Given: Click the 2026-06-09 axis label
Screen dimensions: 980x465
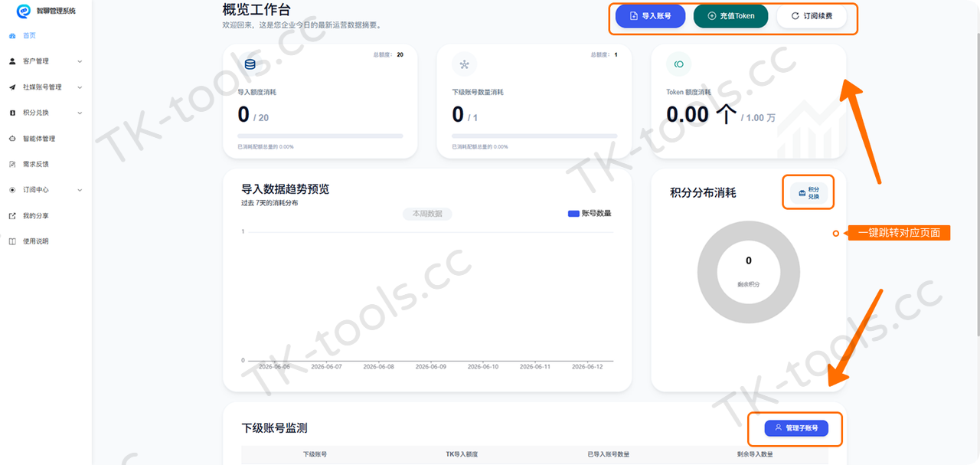Looking at the screenshot, I should (430, 367).
